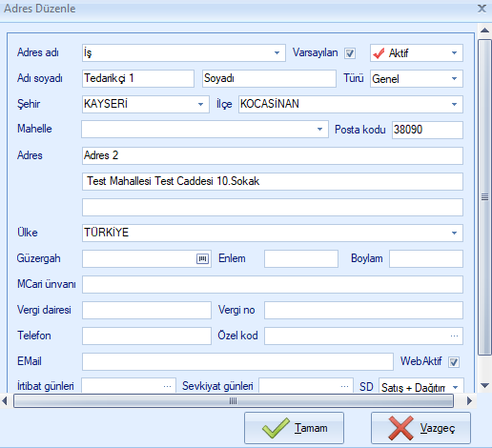Cancel with the Vazgeç button
This screenshot has width=492, height=448.
click(x=420, y=428)
